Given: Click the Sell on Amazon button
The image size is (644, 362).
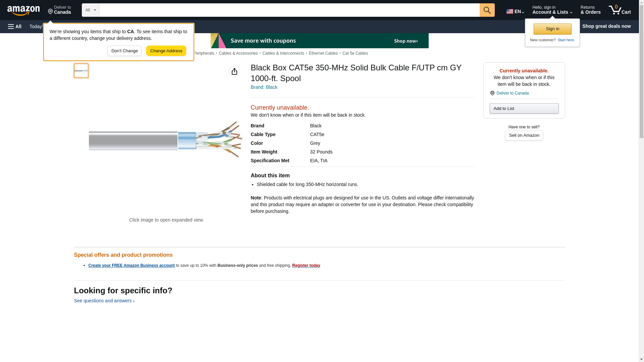Looking at the screenshot, I should [524, 135].
